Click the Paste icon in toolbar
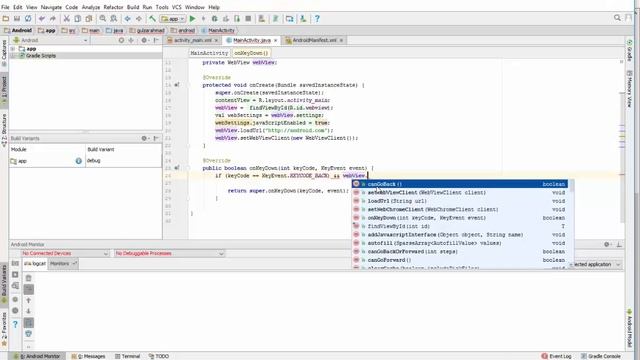640x360 pixels. point(89,19)
